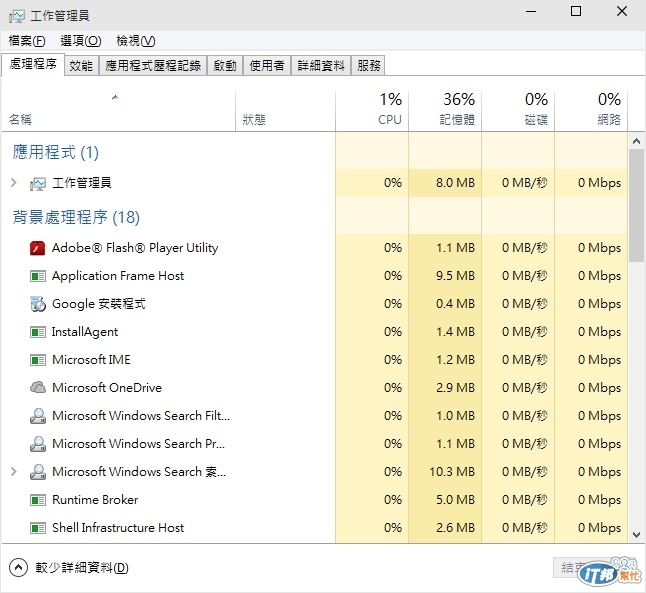Expand the Microsoft Windows Search 索... group

click(14, 471)
